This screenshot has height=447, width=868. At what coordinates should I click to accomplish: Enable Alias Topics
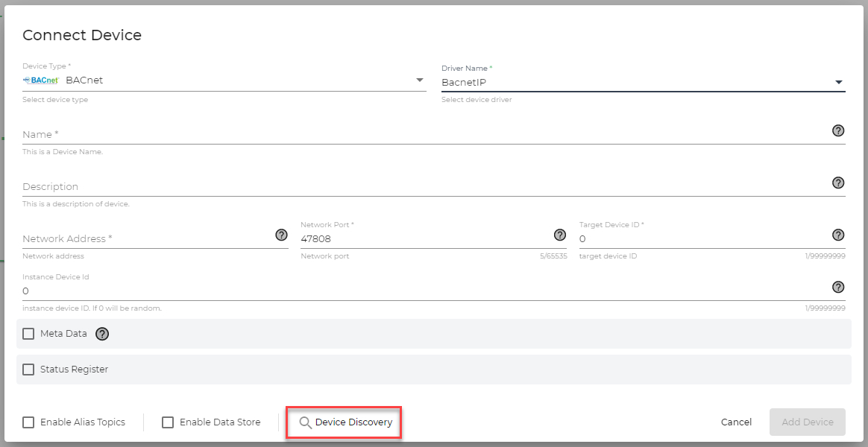pos(28,422)
